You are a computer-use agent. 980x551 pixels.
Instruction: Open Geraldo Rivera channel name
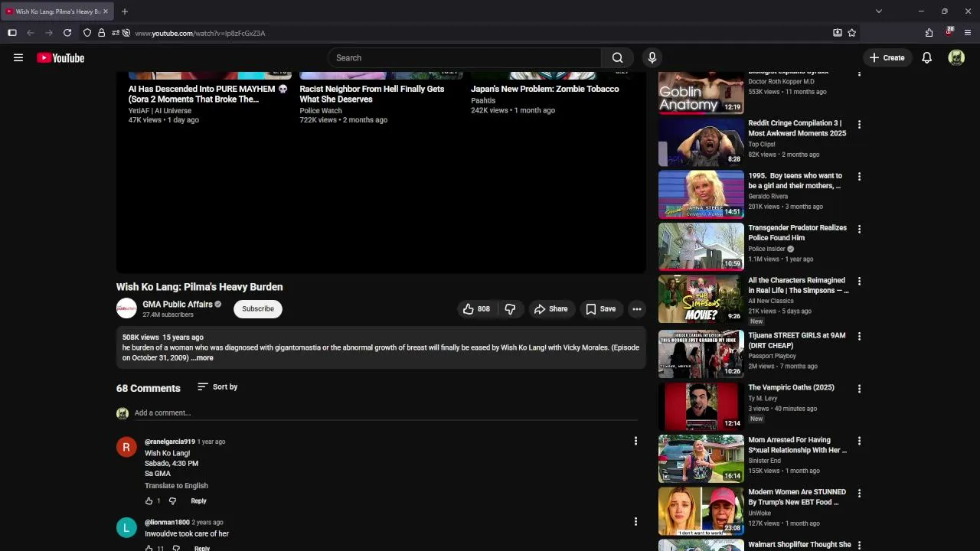pos(768,197)
